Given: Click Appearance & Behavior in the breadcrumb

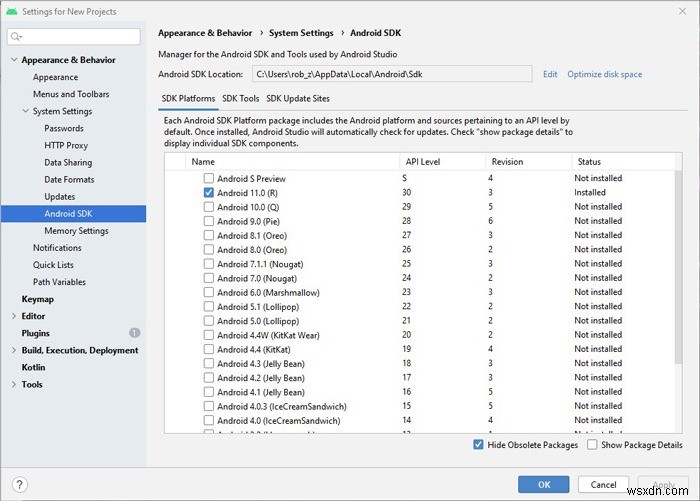Looking at the screenshot, I should point(205,33).
